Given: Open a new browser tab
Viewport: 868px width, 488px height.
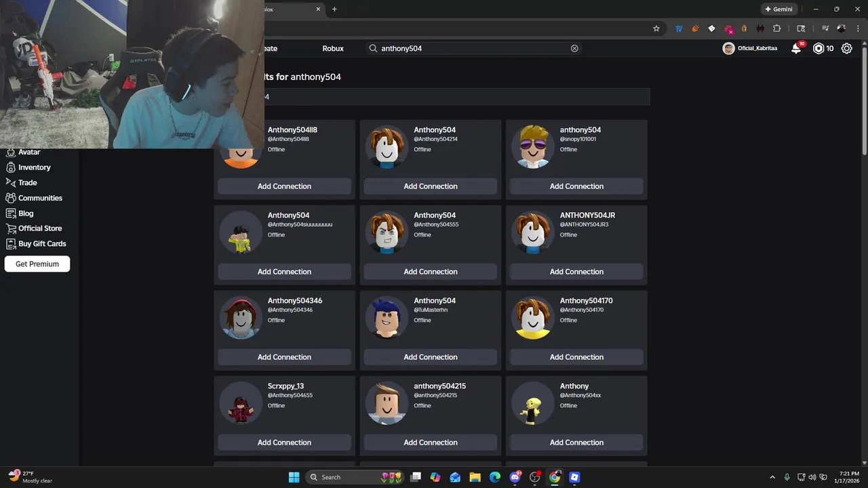Looking at the screenshot, I should pos(334,9).
